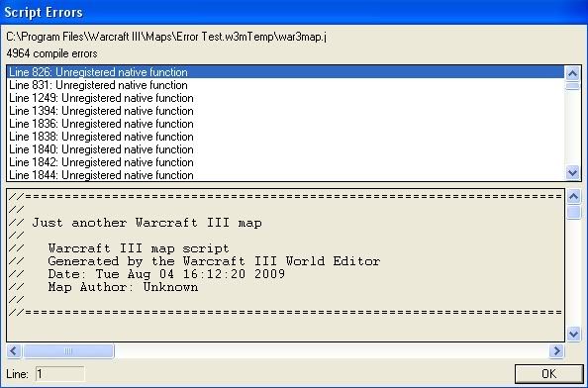
Task: Click the script view scroll down arrow
Action: (574, 334)
